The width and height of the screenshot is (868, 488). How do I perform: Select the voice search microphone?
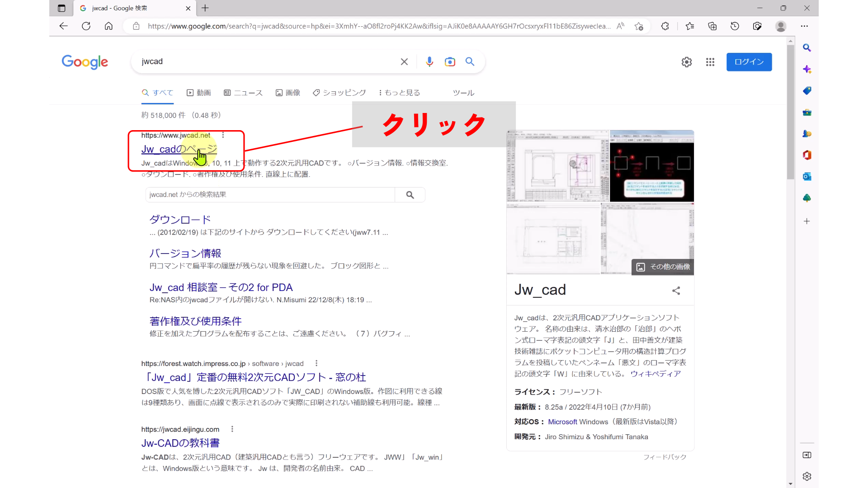429,61
